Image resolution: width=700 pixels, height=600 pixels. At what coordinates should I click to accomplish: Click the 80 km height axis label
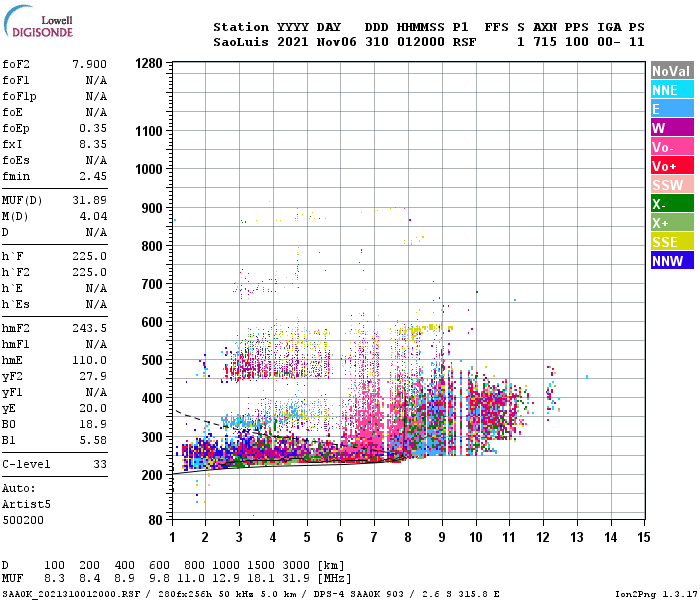155,521
